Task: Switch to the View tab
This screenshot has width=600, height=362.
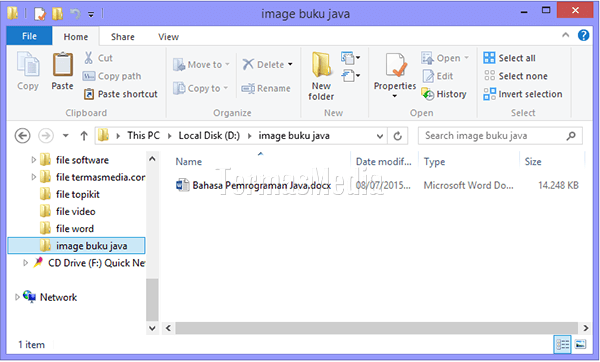Action: [168, 37]
